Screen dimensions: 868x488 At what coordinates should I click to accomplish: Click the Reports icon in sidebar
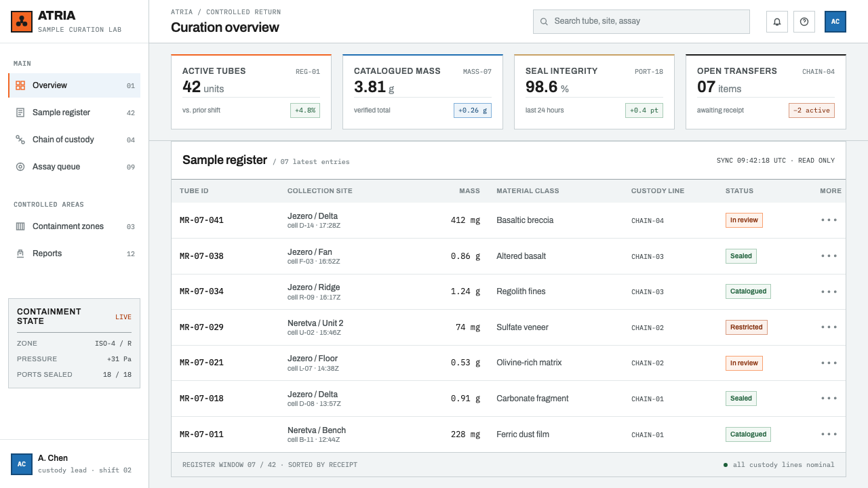[x=20, y=253]
